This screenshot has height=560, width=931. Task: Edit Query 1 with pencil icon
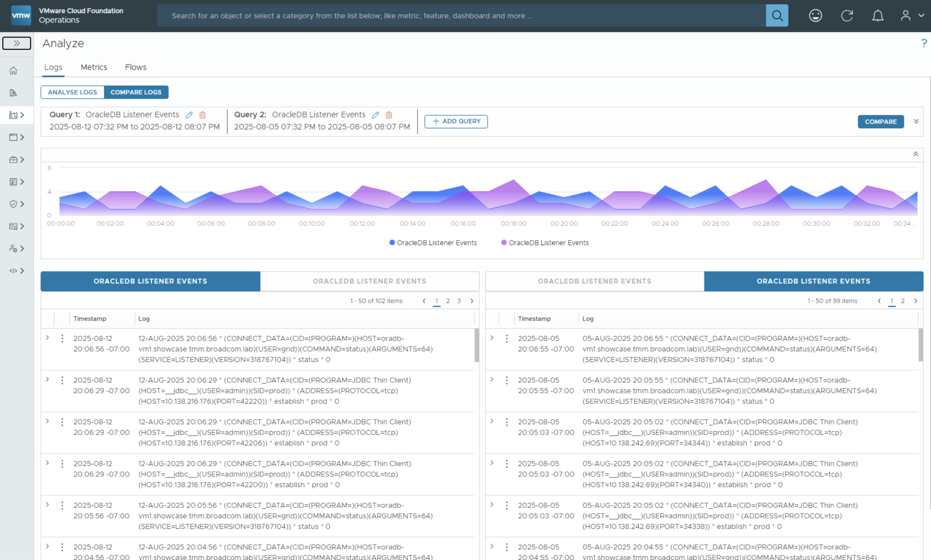pyautogui.click(x=189, y=115)
